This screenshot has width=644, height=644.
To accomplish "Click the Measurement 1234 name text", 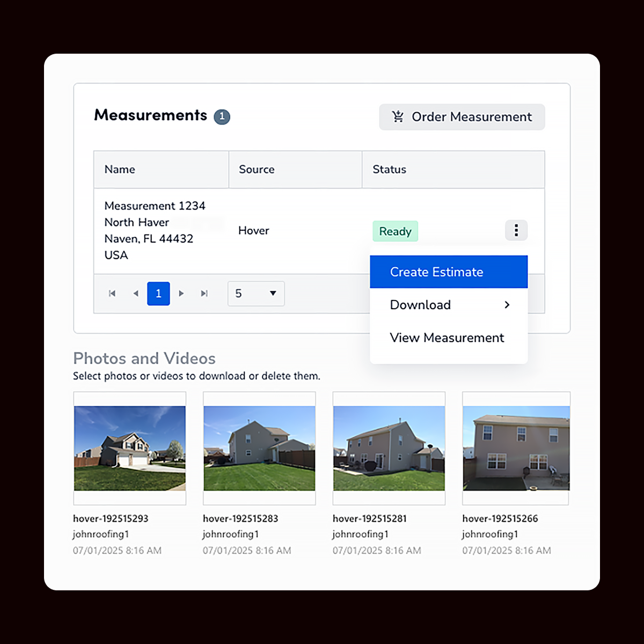I will point(155,206).
